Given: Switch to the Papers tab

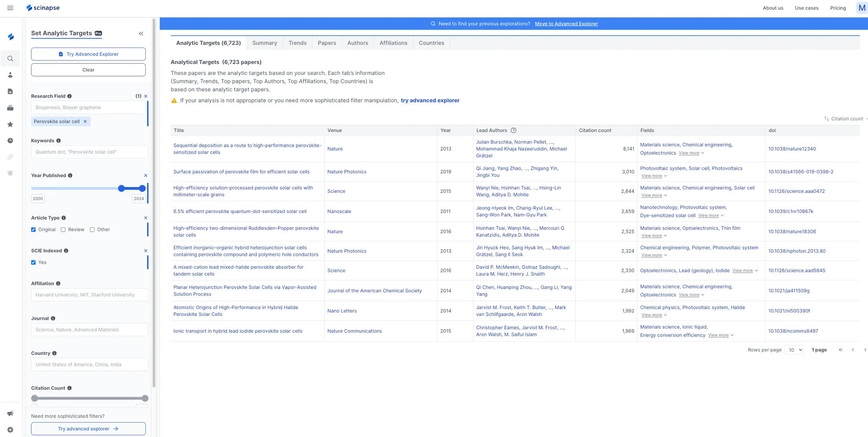Looking at the screenshot, I should tap(327, 43).
